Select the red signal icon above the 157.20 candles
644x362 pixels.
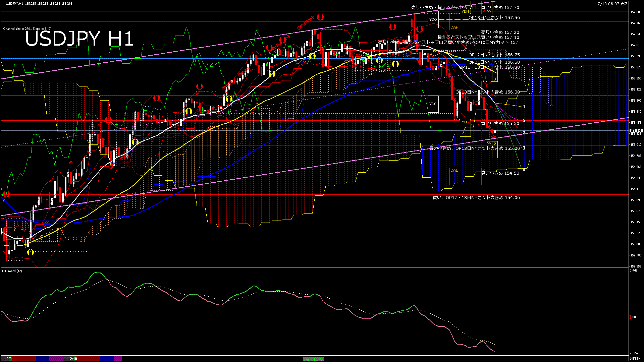(393, 27)
